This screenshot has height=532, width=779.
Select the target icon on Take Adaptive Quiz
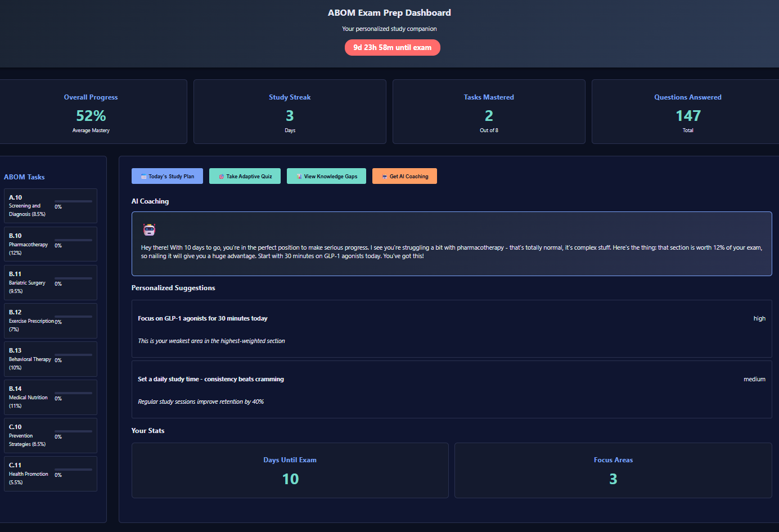tap(220, 176)
